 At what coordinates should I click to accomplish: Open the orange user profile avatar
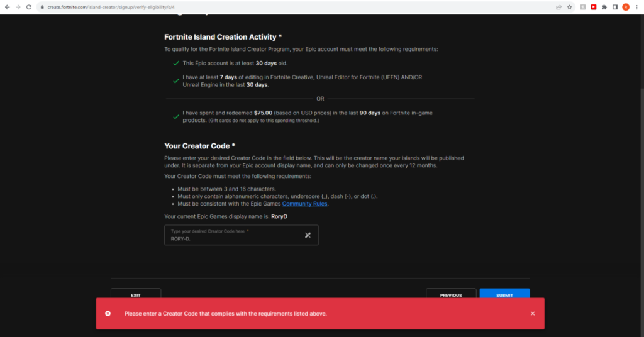tap(626, 7)
